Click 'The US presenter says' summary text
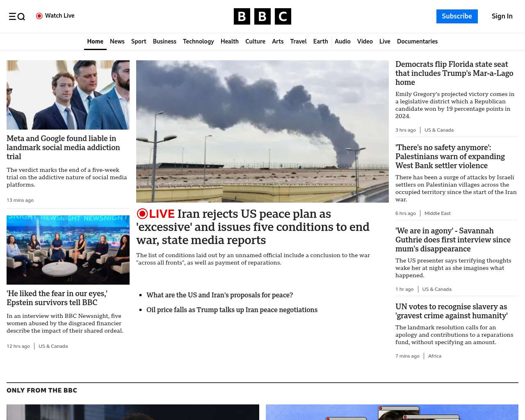 coord(453,268)
